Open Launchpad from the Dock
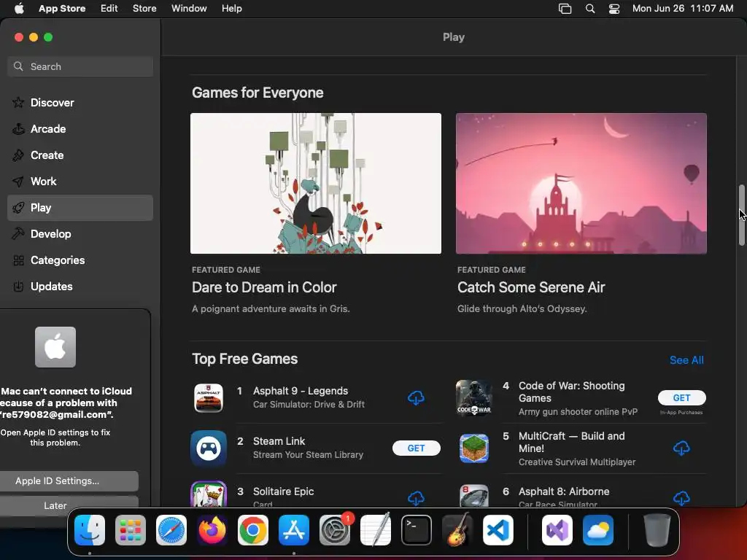The width and height of the screenshot is (747, 560). point(131,530)
